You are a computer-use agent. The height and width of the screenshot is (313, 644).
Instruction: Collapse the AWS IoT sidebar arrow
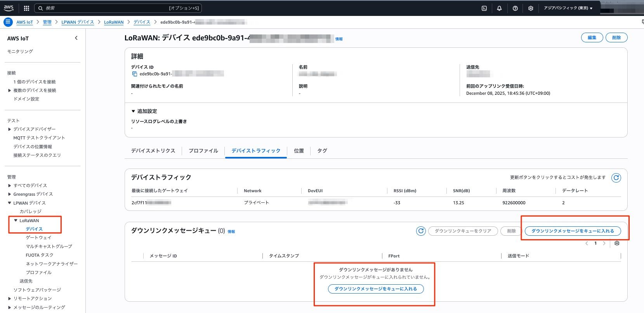[76, 38]
